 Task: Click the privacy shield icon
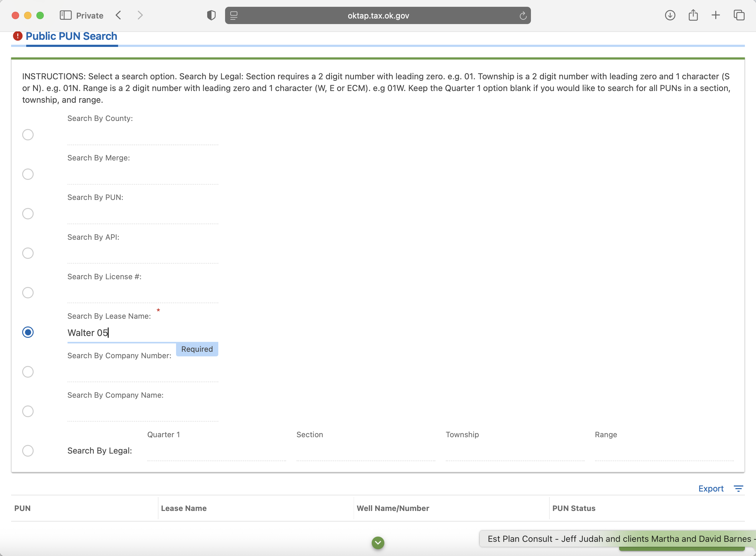click(x=211, y=15)
